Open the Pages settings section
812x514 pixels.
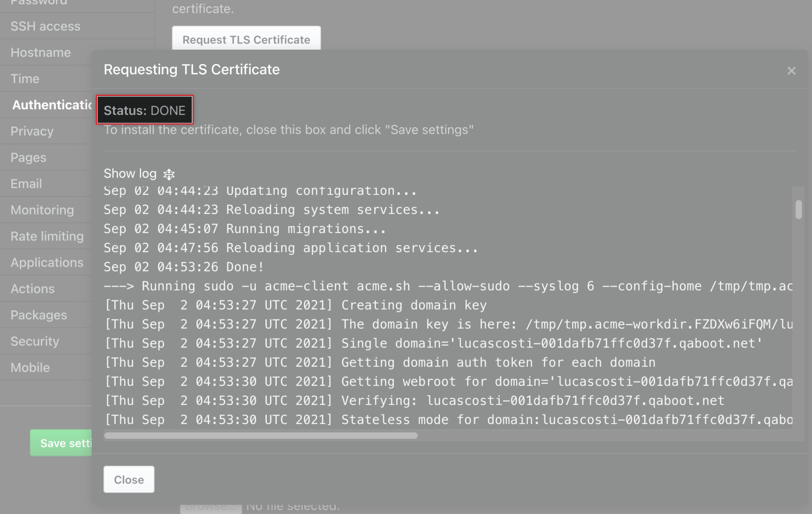[x=28, y=157]
